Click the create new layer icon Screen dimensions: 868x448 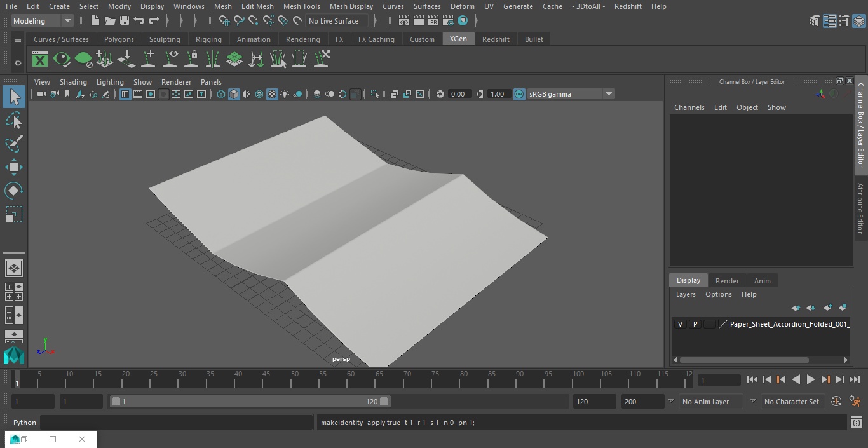point(827,308)
